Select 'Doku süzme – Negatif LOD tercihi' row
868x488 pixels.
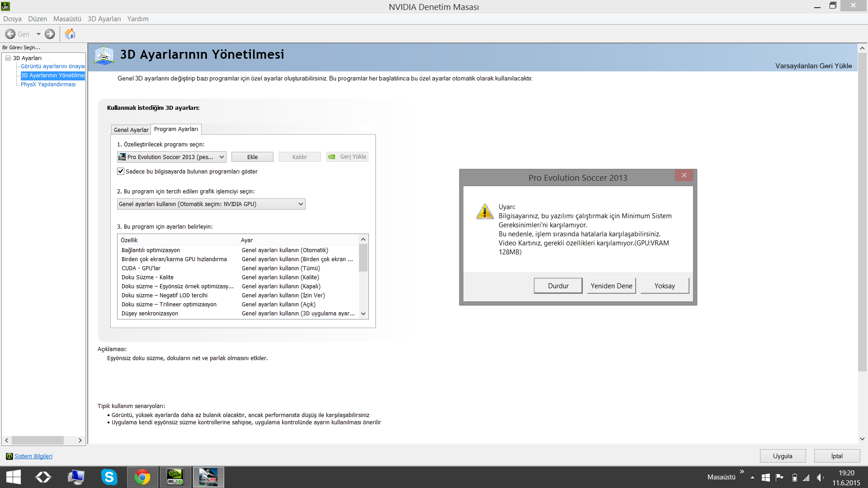(x=238, y=296)
